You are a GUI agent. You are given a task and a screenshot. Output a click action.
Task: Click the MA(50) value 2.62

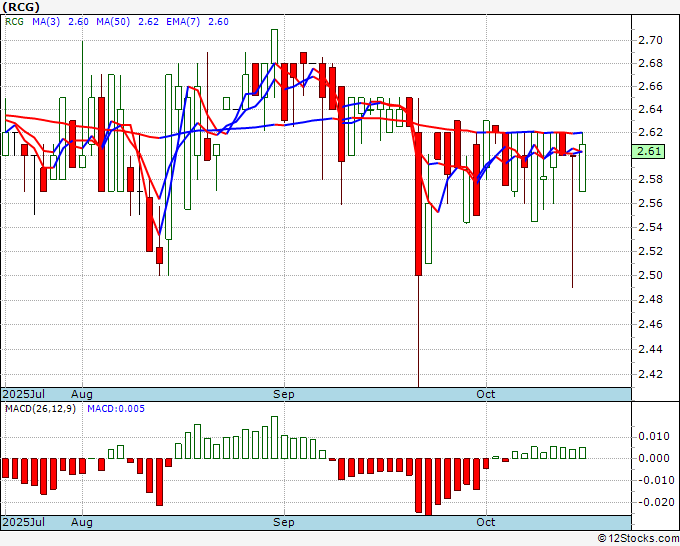coord(148,22)
